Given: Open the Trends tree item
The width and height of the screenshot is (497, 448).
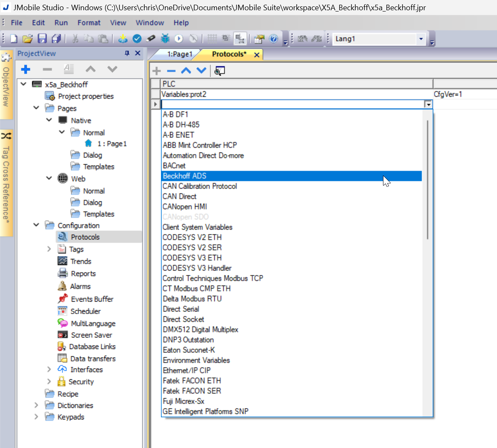Looking at the screenshot, I should (81, 262).
